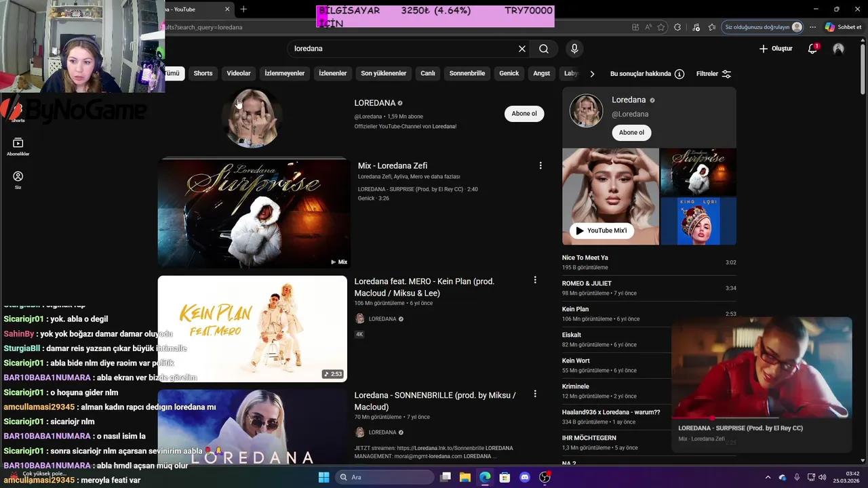Open Bu sonuçlar hakkında info
This screenshot has height=488, width=868.
pyautogui.click(x=647, y=74)
